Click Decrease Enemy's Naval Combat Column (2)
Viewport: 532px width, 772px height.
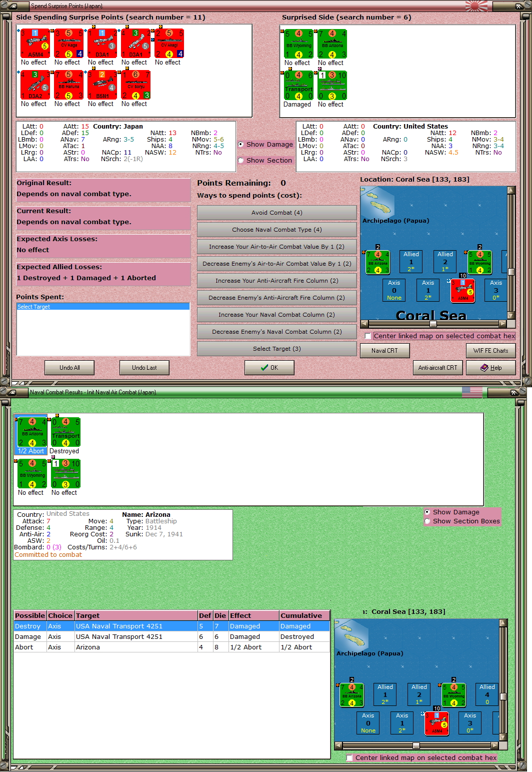(x=276, y=332)
